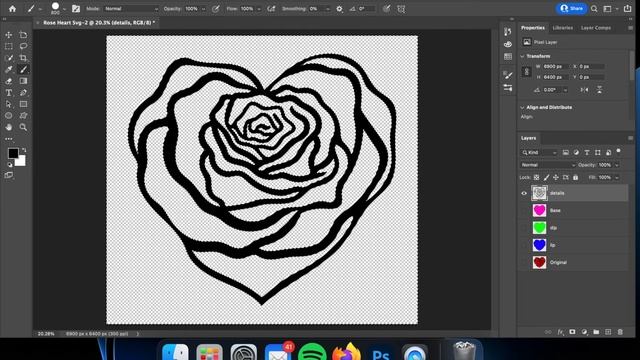This screenshot has height=360, width=640.
Task: Flip layer vertically in Properties
Action: point(599,90)
